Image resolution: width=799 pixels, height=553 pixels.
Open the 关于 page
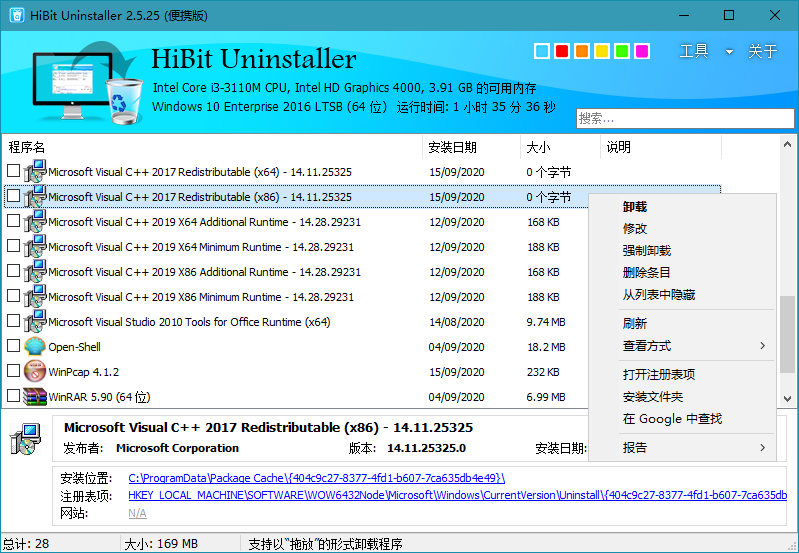[x=762, y=51]
